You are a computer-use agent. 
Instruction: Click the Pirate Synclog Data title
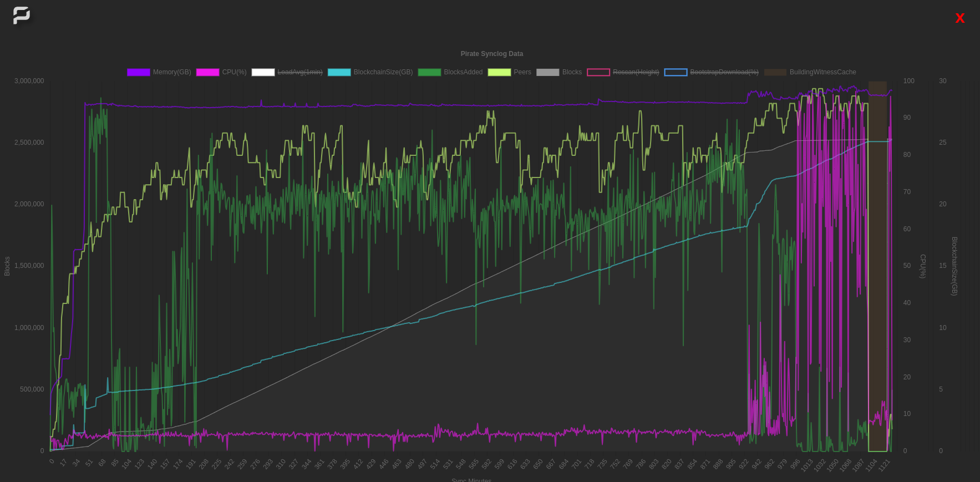492,54
